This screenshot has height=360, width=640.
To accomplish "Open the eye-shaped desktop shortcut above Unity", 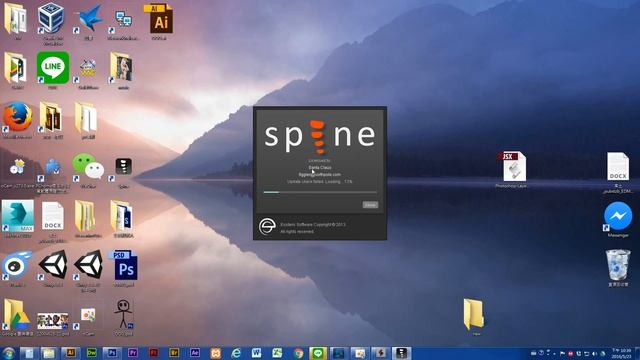I will [x=16, y=265].
